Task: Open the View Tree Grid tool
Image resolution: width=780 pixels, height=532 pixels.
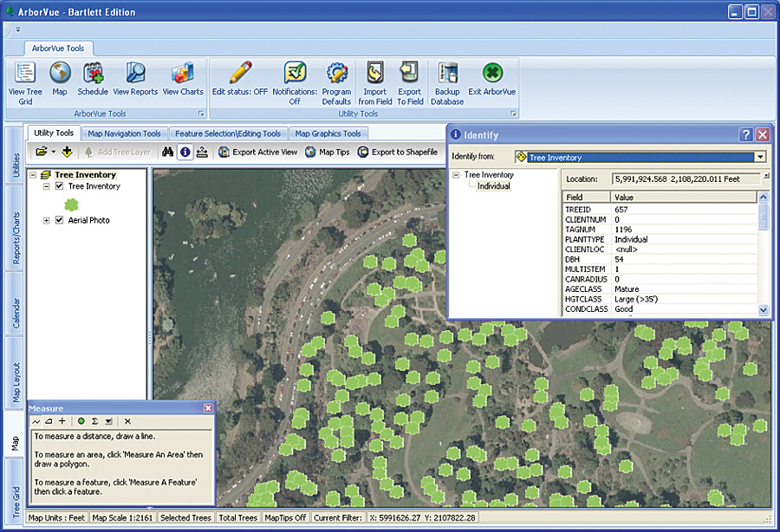Action: (x=25, y=74)
